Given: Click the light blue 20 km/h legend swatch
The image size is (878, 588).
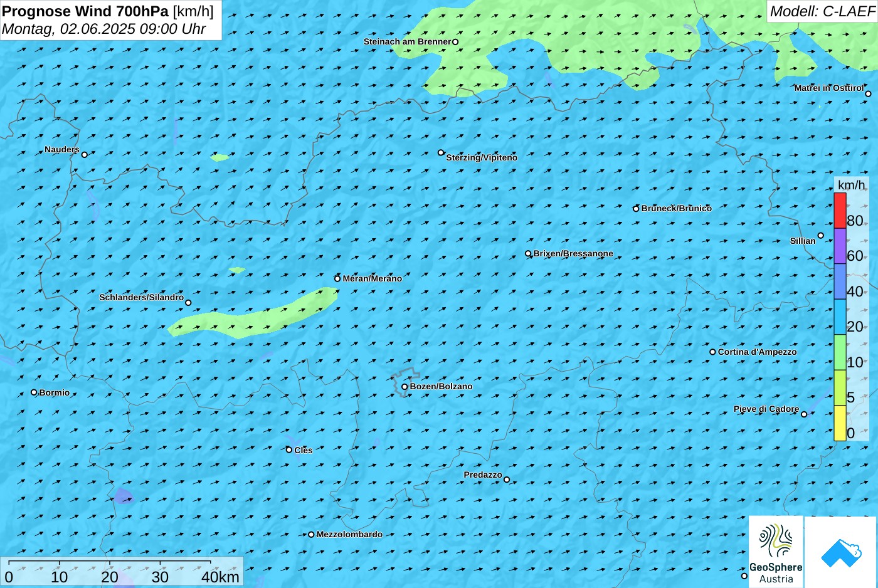Looking at the screenshot, I should coord(840,317).
